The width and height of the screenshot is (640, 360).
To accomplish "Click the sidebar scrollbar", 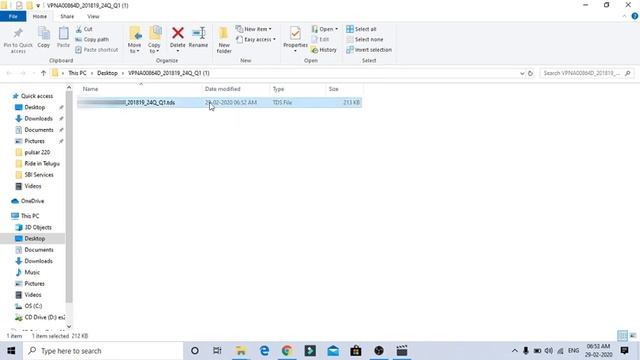I will [x=69, y=197].
